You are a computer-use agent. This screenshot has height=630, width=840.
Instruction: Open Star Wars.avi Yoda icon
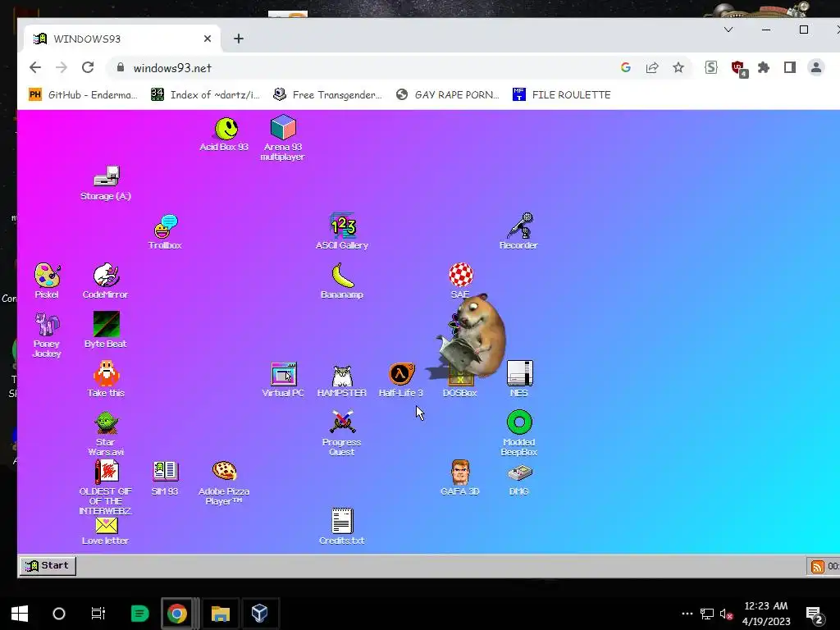(x=106, y=433)
